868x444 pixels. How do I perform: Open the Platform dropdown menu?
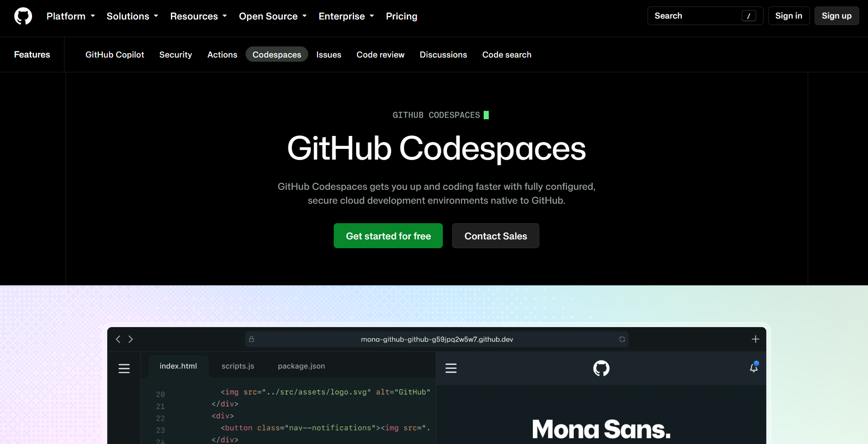(71, 16)
